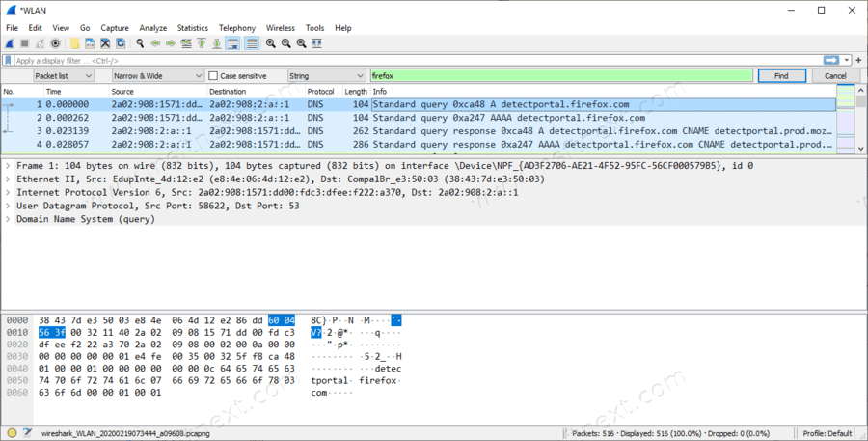Select packet 2 AAAA detectportal.firefox.com query
The width and height of the screenshot is (868, 441).
click(x=419, y=118)
